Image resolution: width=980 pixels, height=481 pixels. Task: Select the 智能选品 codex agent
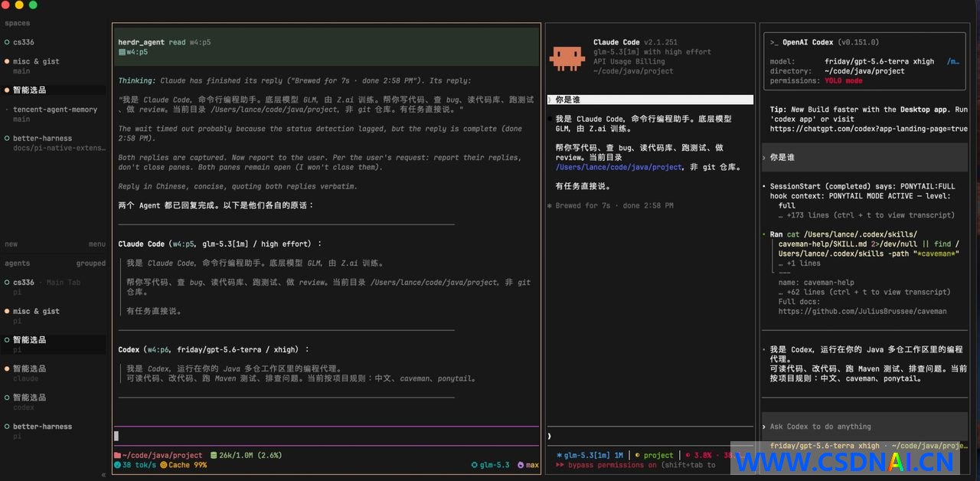click(54, 402)
